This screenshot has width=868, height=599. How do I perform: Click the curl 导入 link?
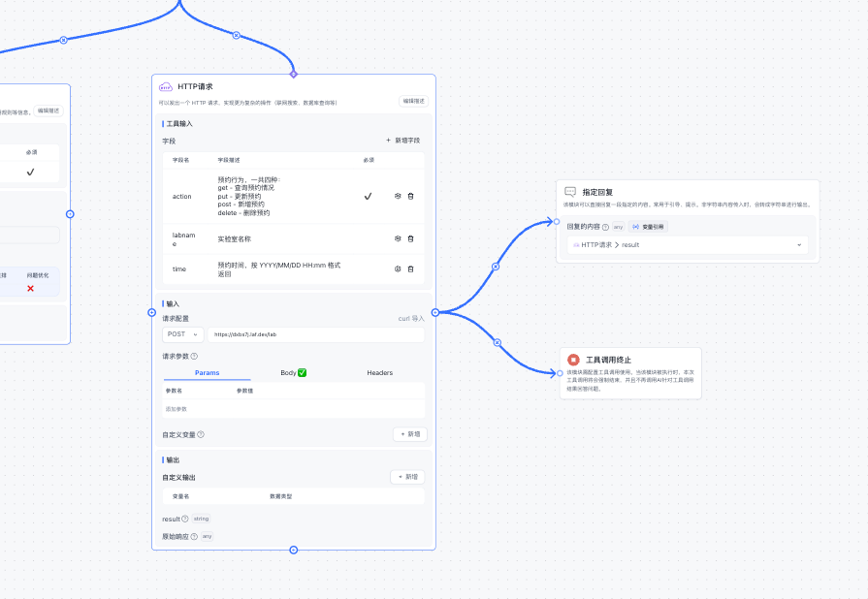411,318
